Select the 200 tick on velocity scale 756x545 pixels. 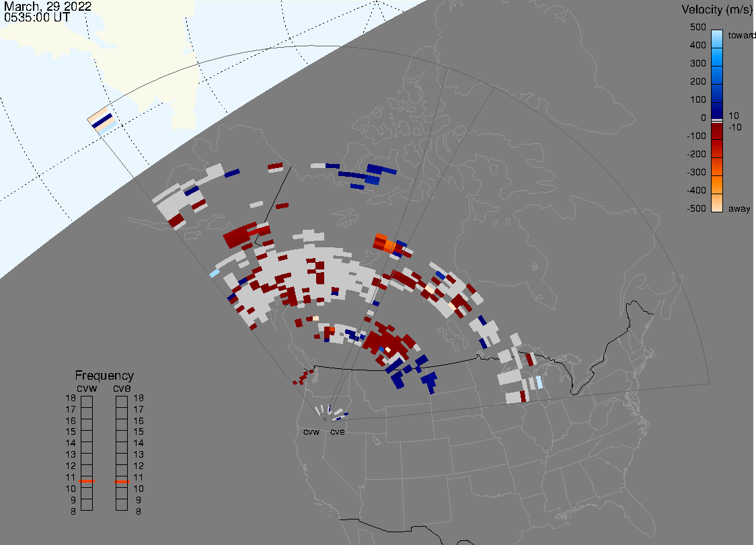[x=697, y=81]
